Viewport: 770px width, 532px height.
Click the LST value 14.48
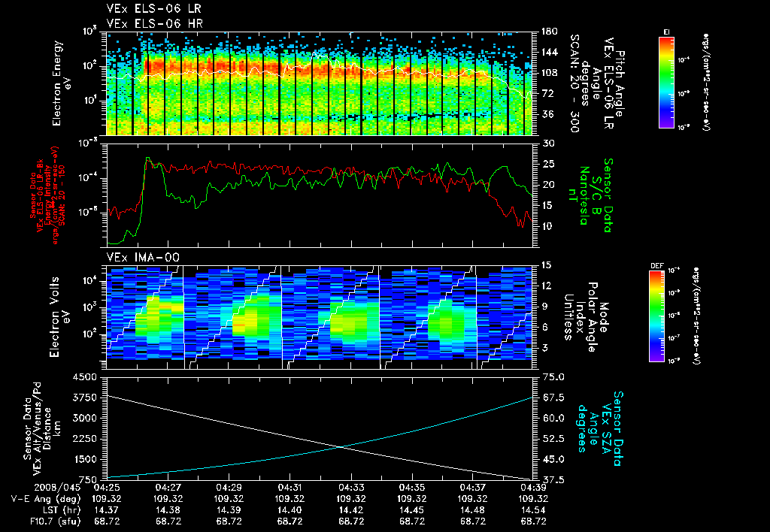(x=473, y=510)
